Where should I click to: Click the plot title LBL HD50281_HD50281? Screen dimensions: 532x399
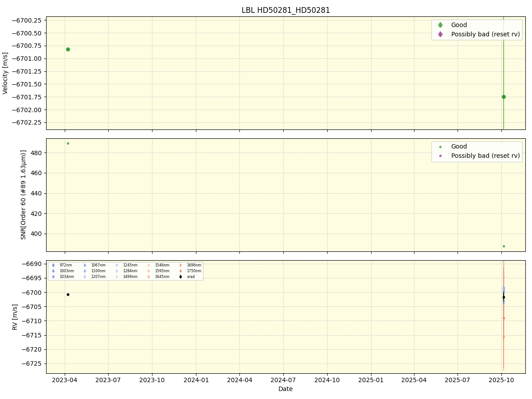[286, 10]
